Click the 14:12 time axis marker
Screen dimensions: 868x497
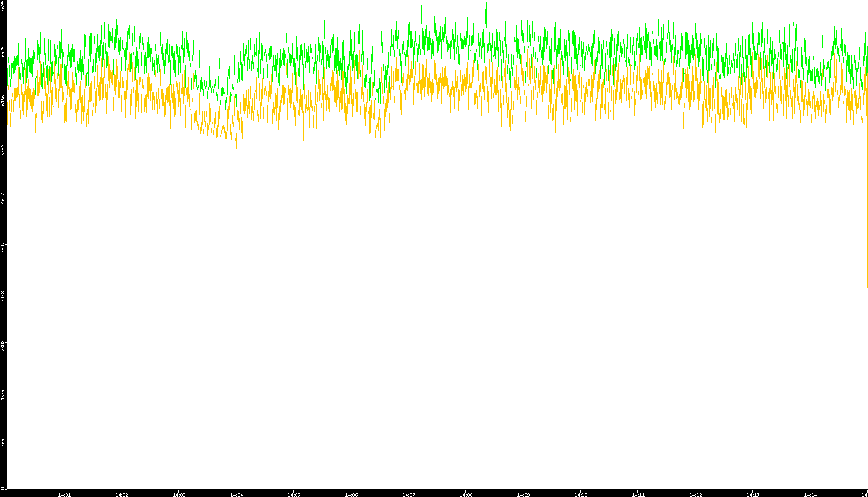tap(695, 495)
